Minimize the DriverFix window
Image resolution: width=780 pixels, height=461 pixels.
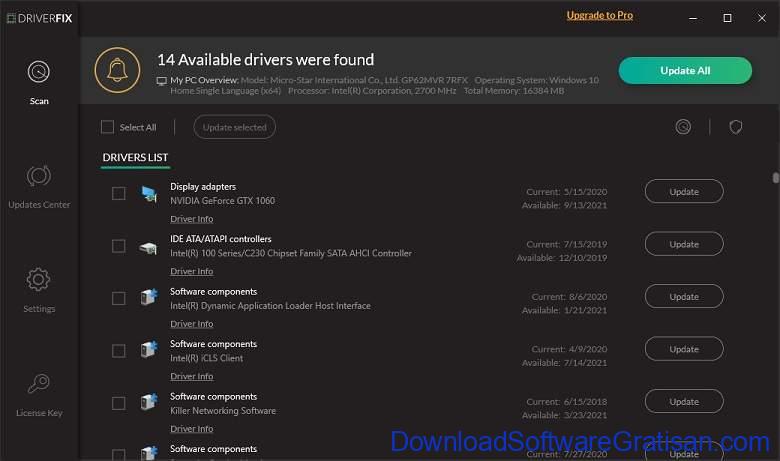point(693,18)
